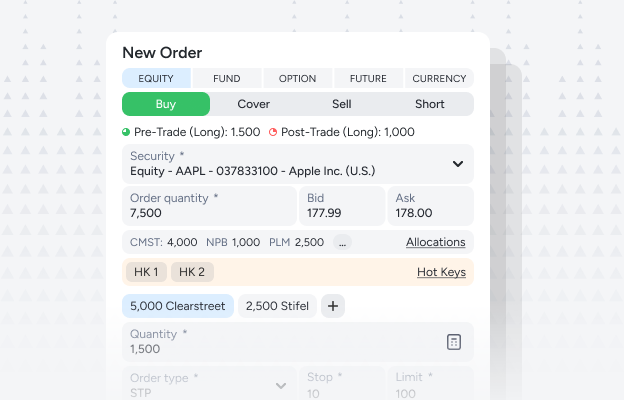The height and width of the screenshot is (400, 624).
Task: Click the plus icon to add broker
Action: coord(333,306)
